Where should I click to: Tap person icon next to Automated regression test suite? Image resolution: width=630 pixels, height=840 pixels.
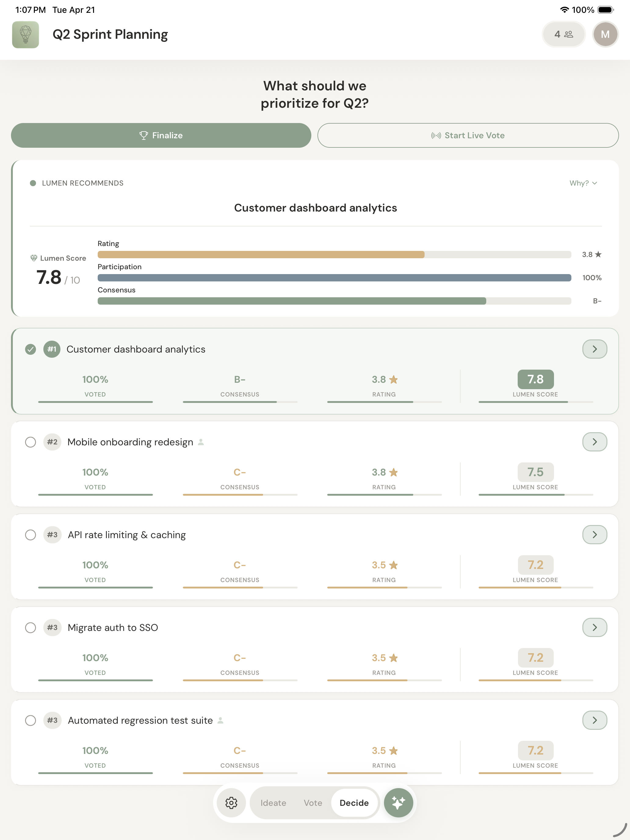pyautogui.click(x=220, y=720)
